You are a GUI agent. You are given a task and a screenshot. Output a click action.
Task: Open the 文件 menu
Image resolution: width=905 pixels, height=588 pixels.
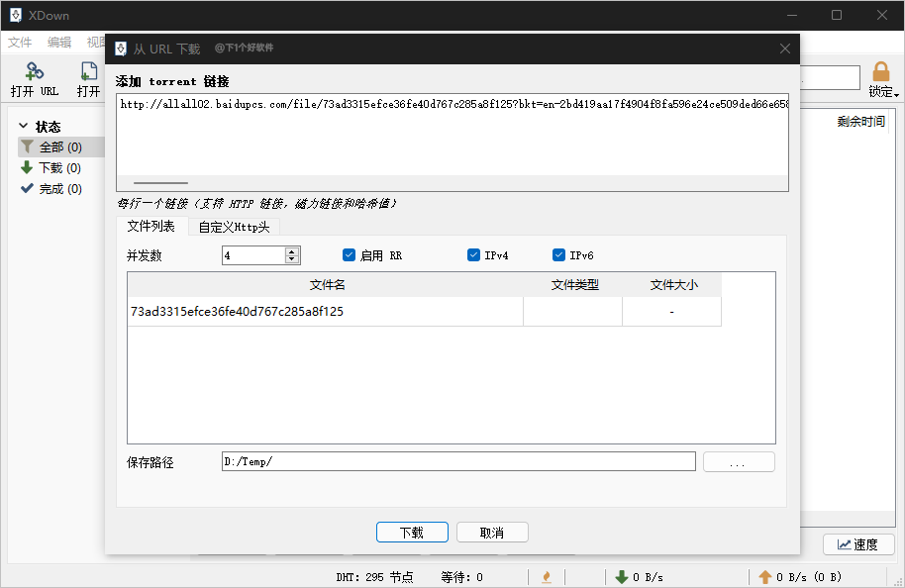[x=20, y=43]
